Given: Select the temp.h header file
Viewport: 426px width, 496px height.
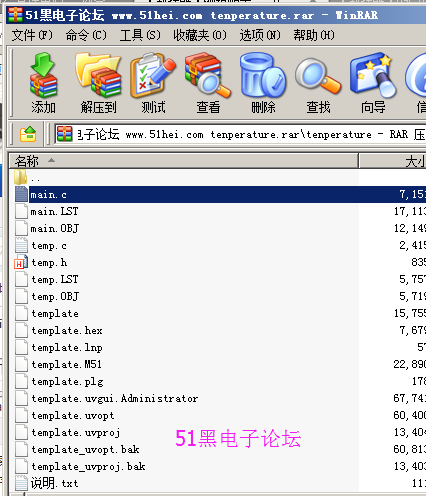Looking at the screenshot, I should pyautogui.click(x=49, y=263).
